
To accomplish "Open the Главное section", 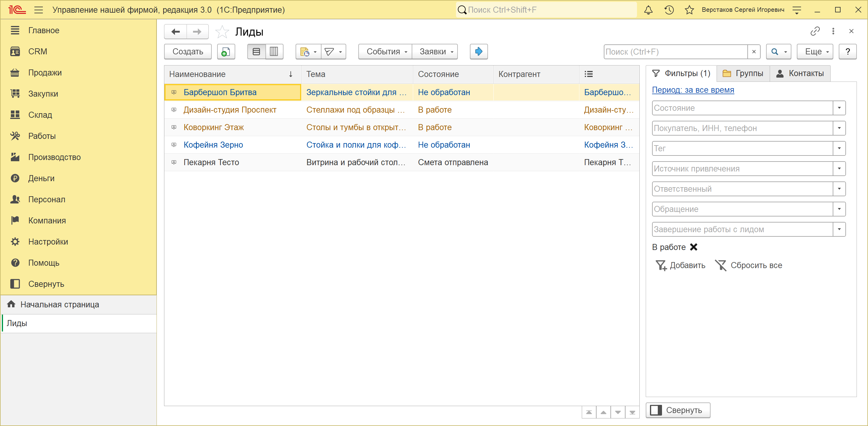I will coord(78,30).
